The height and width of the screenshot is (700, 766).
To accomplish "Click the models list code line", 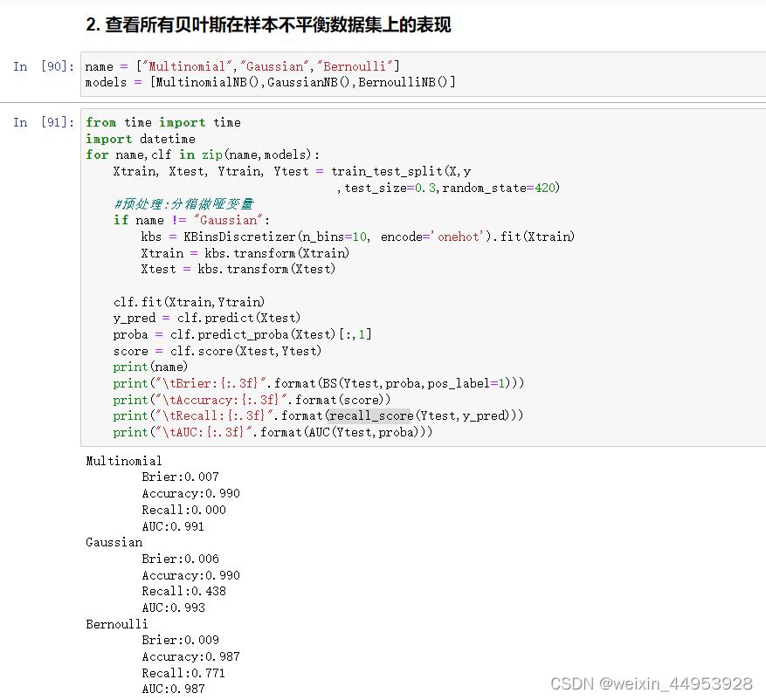I will click(x=270, y=83).
